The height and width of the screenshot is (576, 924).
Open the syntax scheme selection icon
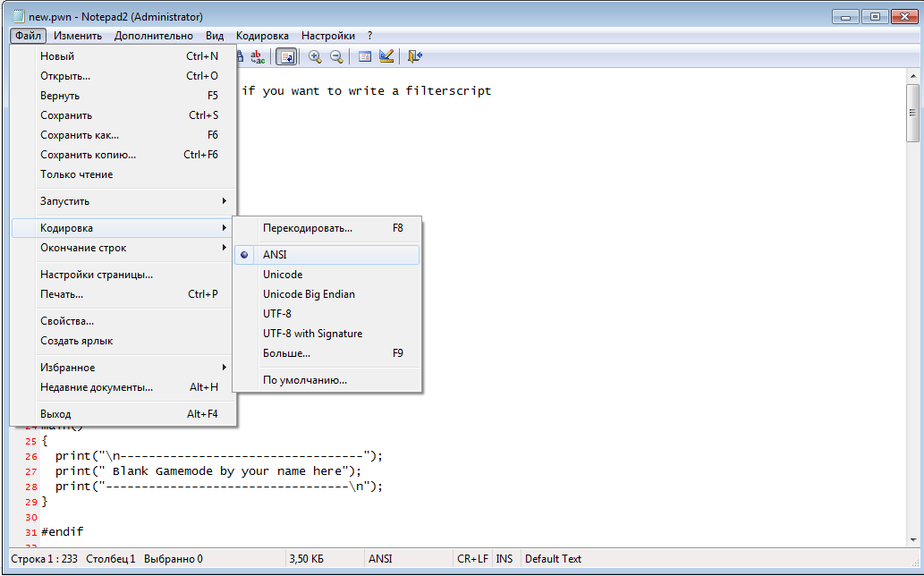point(365,56)
